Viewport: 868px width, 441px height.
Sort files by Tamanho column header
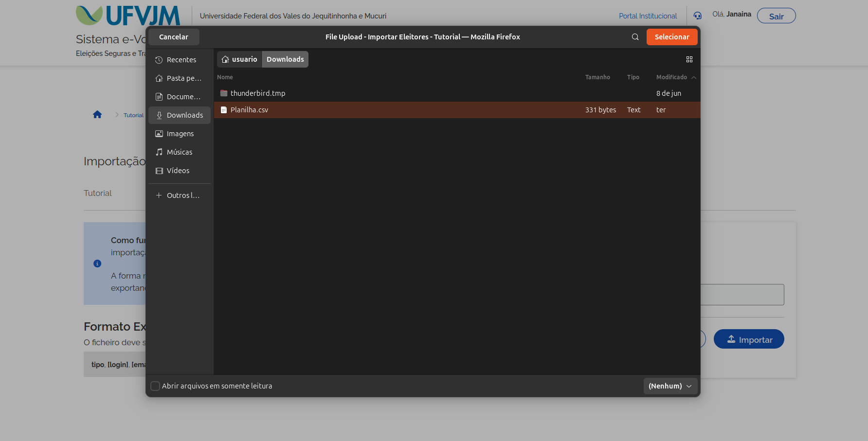[597, 77]
